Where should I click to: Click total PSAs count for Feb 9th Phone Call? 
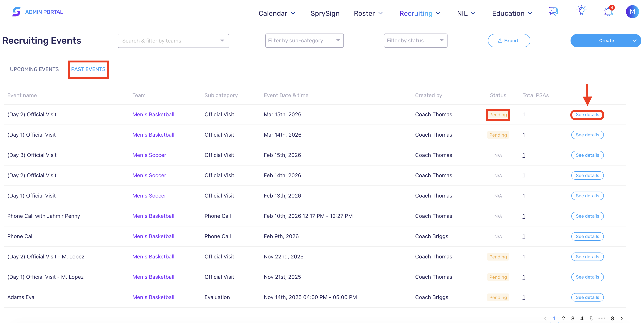point(523,236)
